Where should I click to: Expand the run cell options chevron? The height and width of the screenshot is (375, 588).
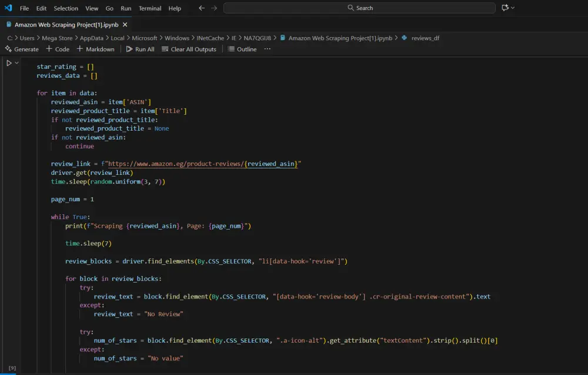[17, 63]
